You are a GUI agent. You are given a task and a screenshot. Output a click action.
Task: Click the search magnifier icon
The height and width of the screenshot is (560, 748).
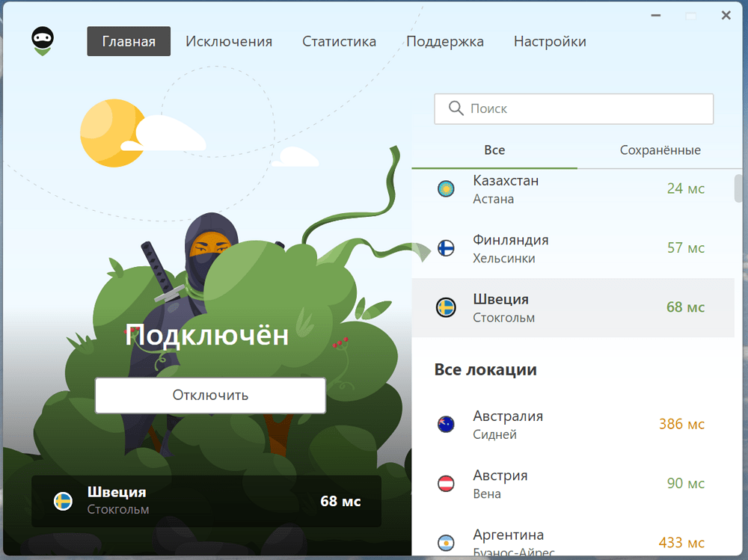(456, 108)
